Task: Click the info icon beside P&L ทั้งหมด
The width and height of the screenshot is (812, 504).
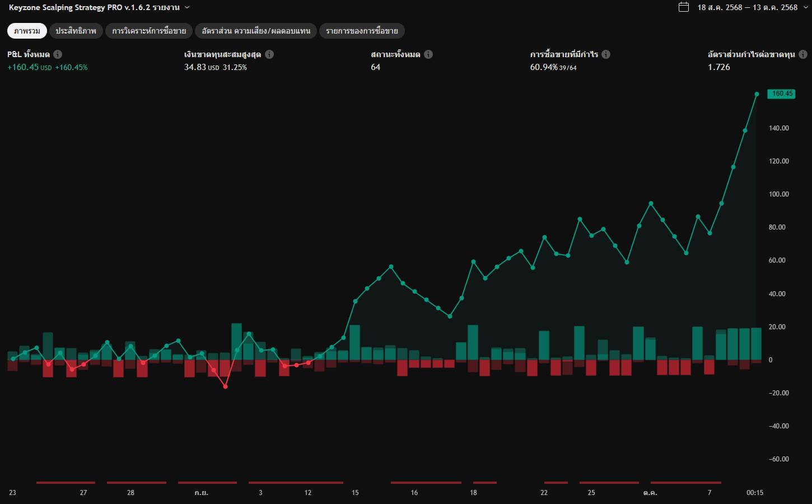Action: [x=58, y=54]
